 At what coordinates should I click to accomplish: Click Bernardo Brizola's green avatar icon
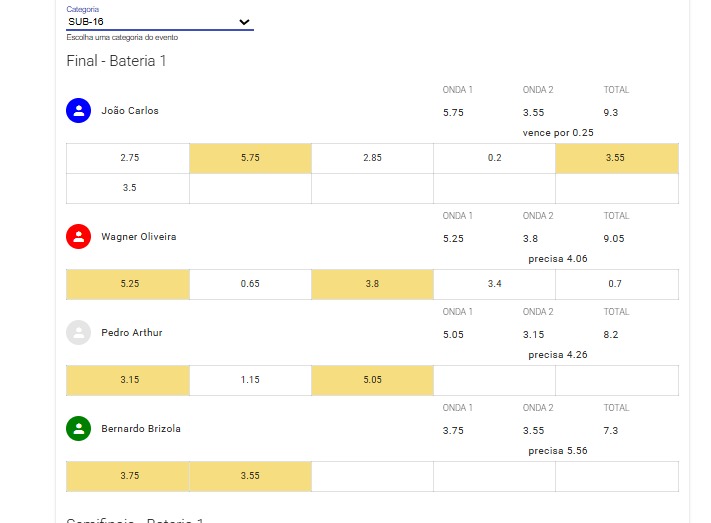point(78,429)
